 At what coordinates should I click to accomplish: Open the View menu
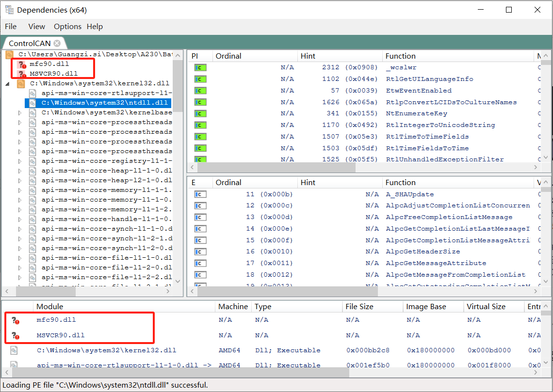(36, 27)
